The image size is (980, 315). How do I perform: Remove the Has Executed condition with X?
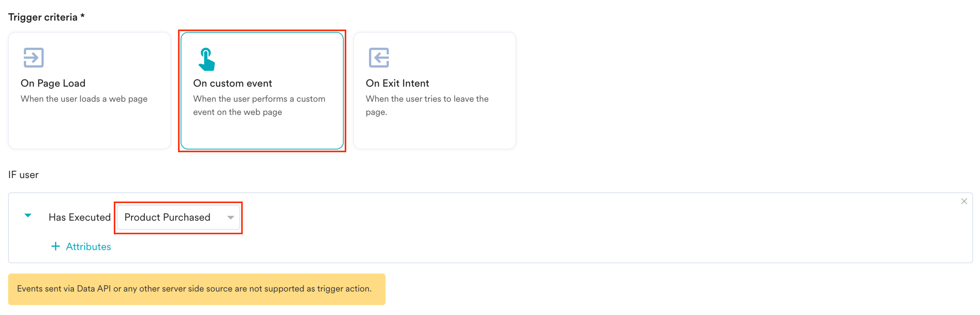click(964, 201)
